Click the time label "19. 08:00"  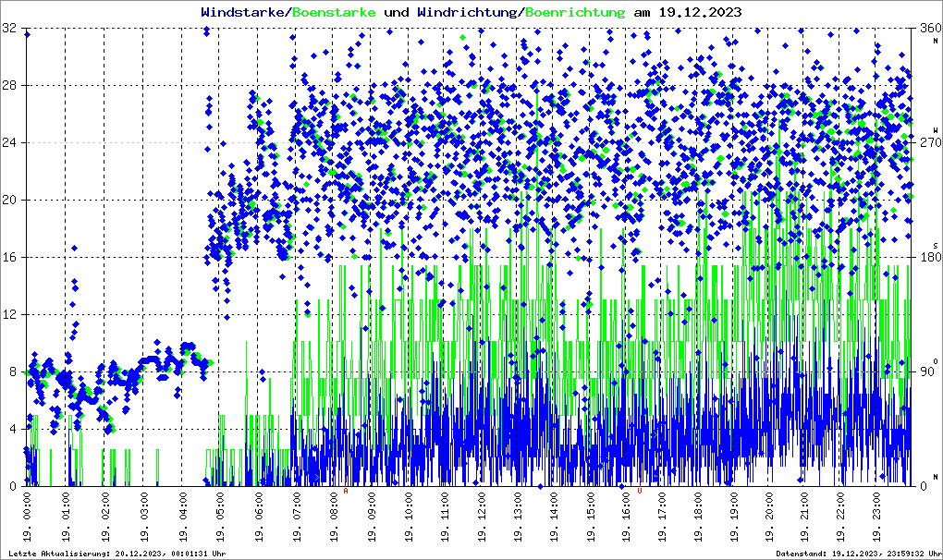click(334, 517)
